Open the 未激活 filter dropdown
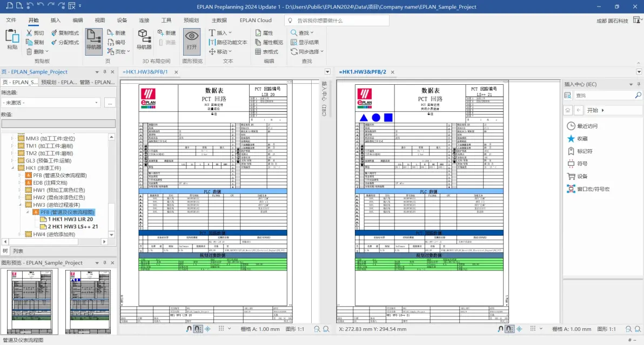The image size is (644, 345). (x=51, y=103)
